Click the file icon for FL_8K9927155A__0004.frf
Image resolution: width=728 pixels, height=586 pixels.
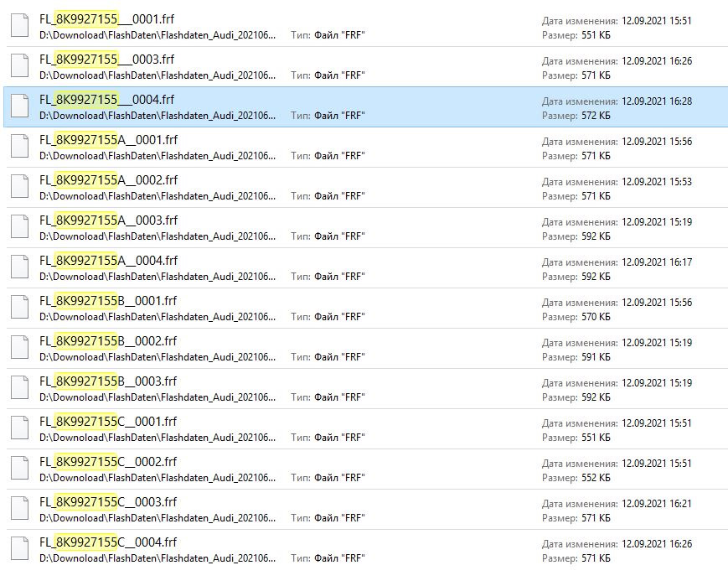(20, 267)
